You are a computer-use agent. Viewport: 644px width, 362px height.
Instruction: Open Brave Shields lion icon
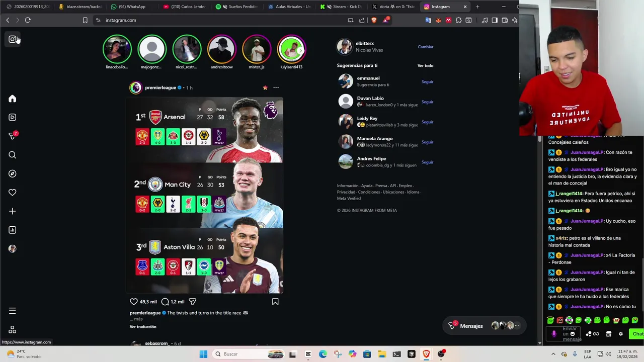point(374,20)
